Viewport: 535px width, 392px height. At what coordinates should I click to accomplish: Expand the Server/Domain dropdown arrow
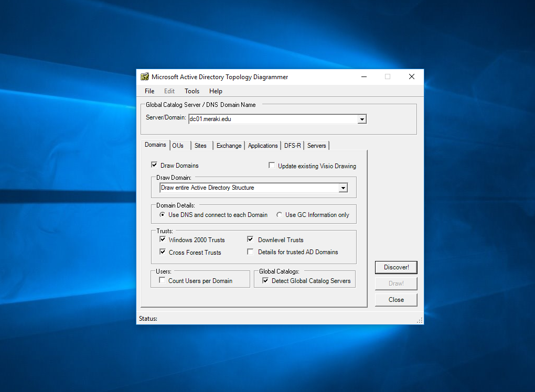click(362, 119)
